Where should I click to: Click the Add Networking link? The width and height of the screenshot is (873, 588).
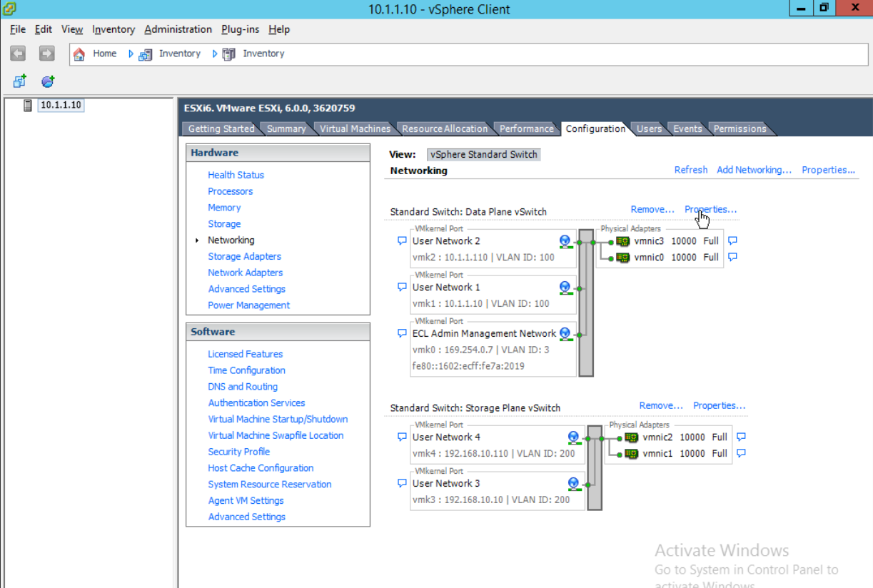coord(754,170)
